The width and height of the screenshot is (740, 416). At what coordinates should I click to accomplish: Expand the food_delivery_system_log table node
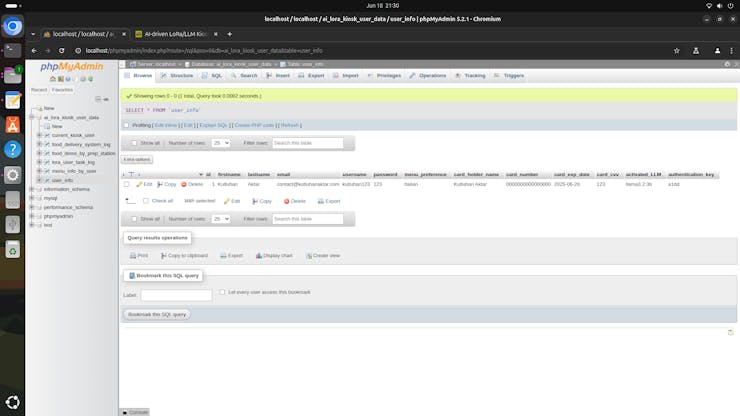point(40,144)
